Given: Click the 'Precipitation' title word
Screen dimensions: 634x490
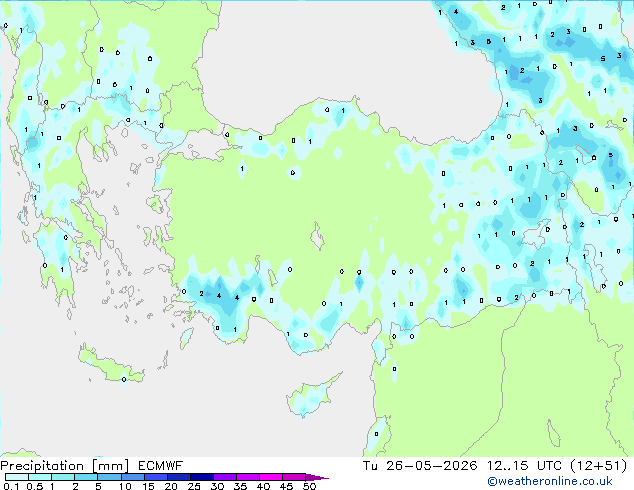Looking at the screenshot, I should [42, 466].
